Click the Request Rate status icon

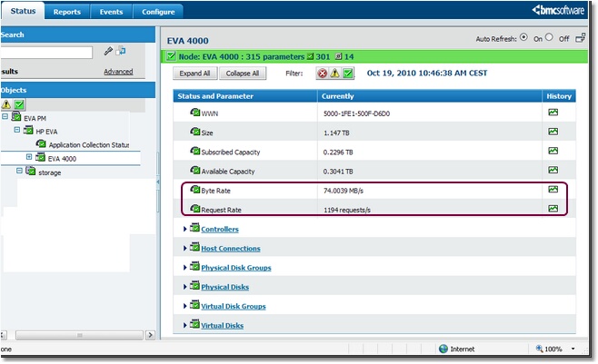[x=194, y=209]
